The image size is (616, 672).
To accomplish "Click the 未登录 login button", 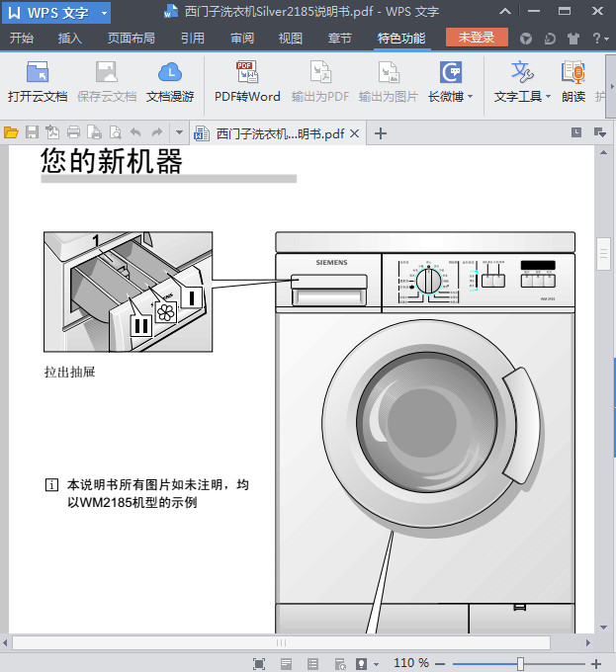I will (x=477, y=38).
